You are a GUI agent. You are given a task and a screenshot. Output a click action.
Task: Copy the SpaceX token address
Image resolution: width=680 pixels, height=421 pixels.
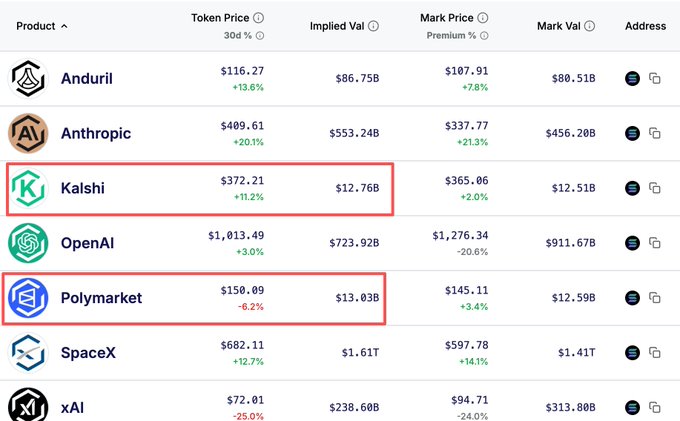655,352
